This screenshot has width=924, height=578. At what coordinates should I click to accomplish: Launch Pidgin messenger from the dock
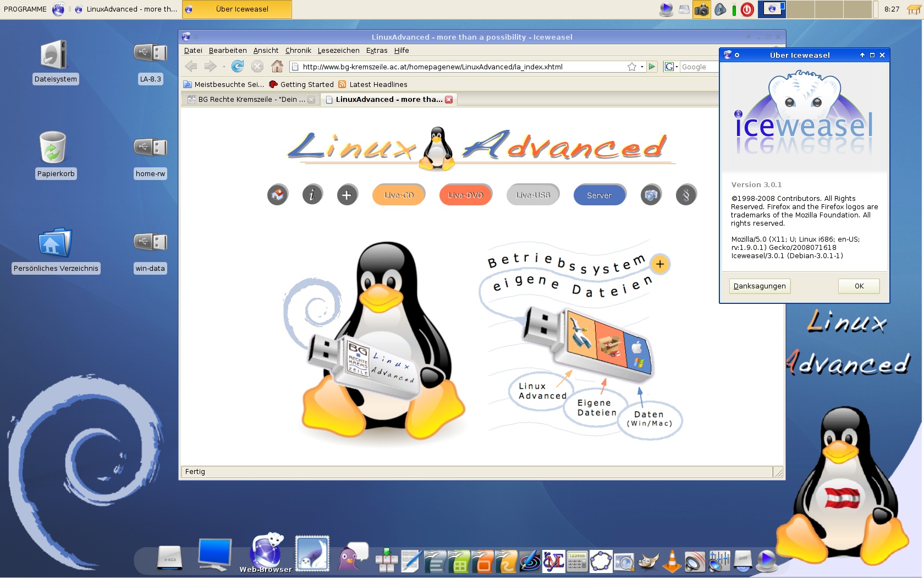click(352, 557)
